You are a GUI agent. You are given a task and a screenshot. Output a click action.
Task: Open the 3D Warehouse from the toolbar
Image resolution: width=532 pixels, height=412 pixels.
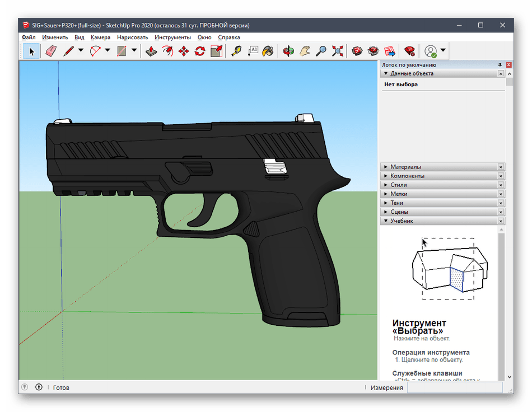click(x=357, y=51)
